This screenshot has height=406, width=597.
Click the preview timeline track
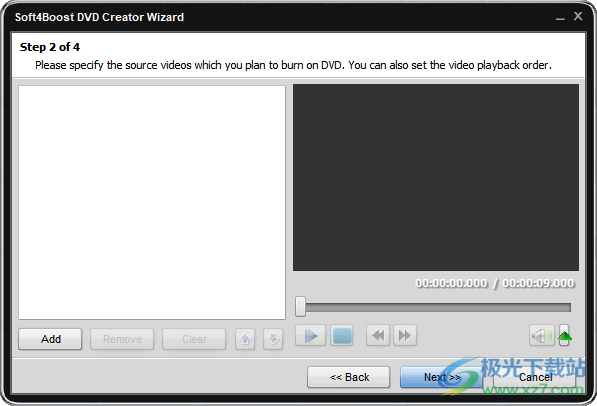[x=438, y=307]
